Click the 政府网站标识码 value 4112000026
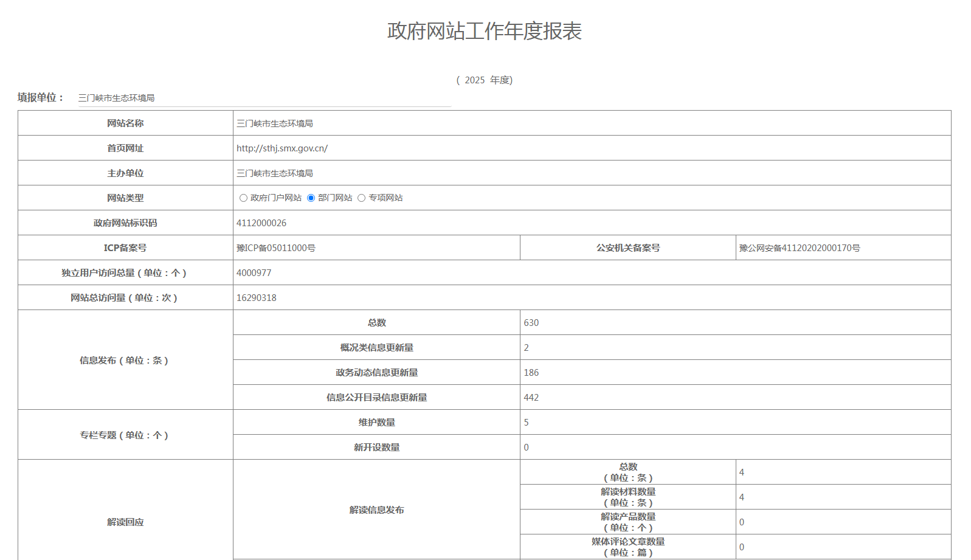 pyautogui.click(x=261, y=223)
